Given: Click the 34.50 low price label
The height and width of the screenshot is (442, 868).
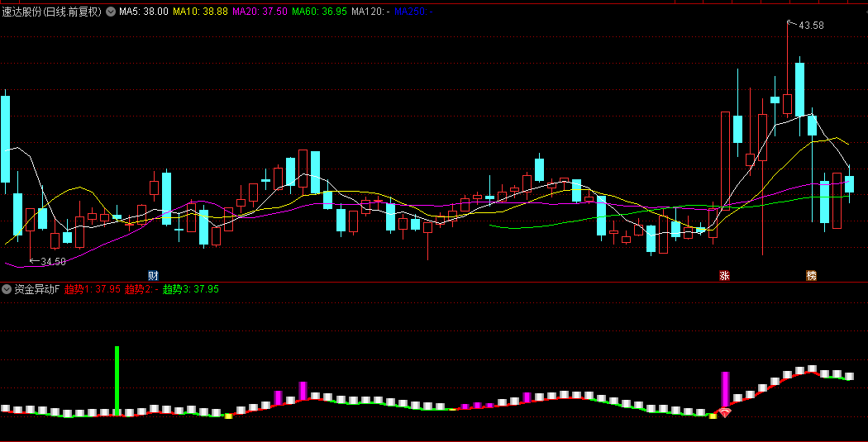Looking at the screenshot, I should pos(53,262).
